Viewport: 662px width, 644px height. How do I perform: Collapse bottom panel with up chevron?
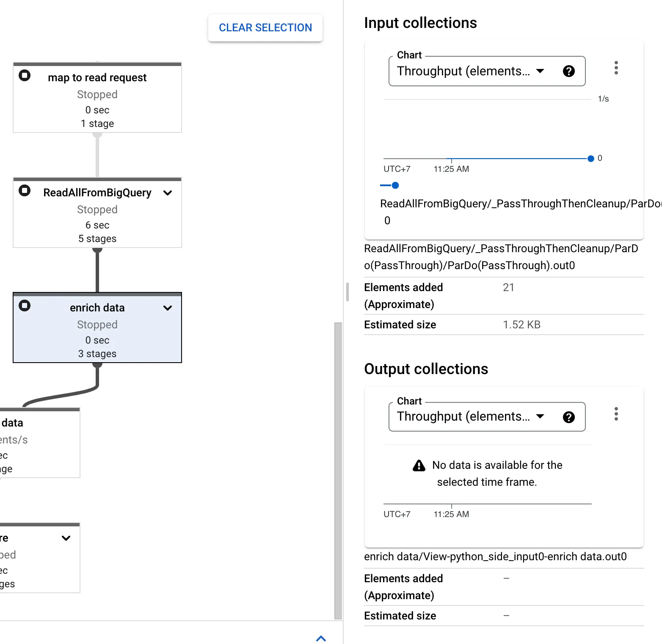point(321,638)
